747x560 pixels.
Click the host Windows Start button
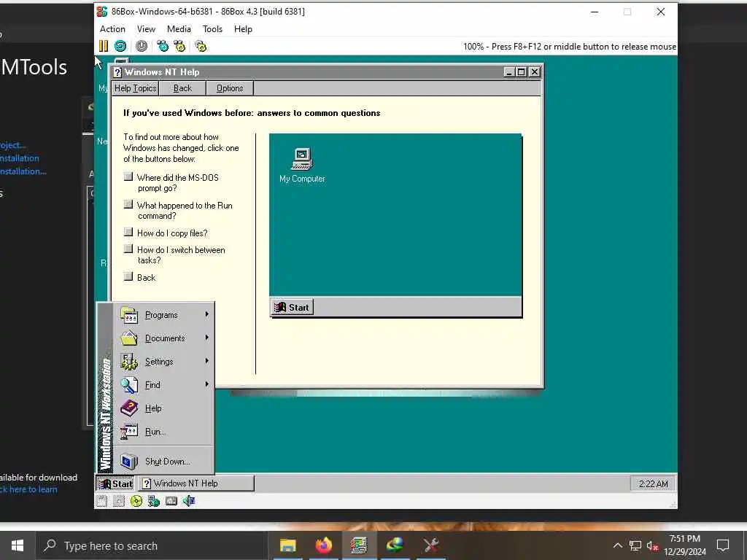tap(18, 545)
